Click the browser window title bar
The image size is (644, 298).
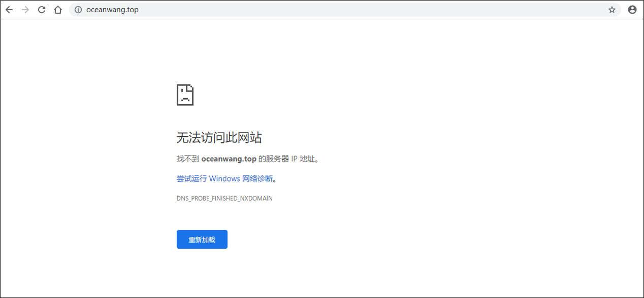pos(322,3)
